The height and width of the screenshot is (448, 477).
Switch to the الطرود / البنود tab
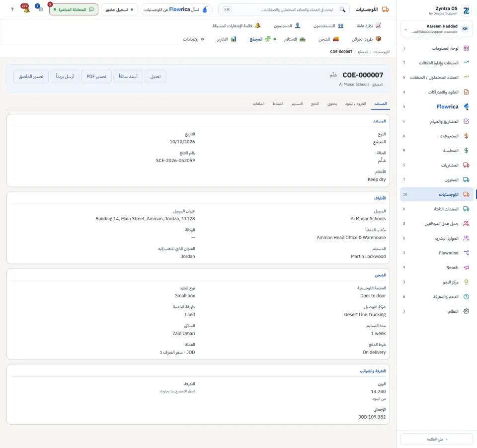pos(355,104)
